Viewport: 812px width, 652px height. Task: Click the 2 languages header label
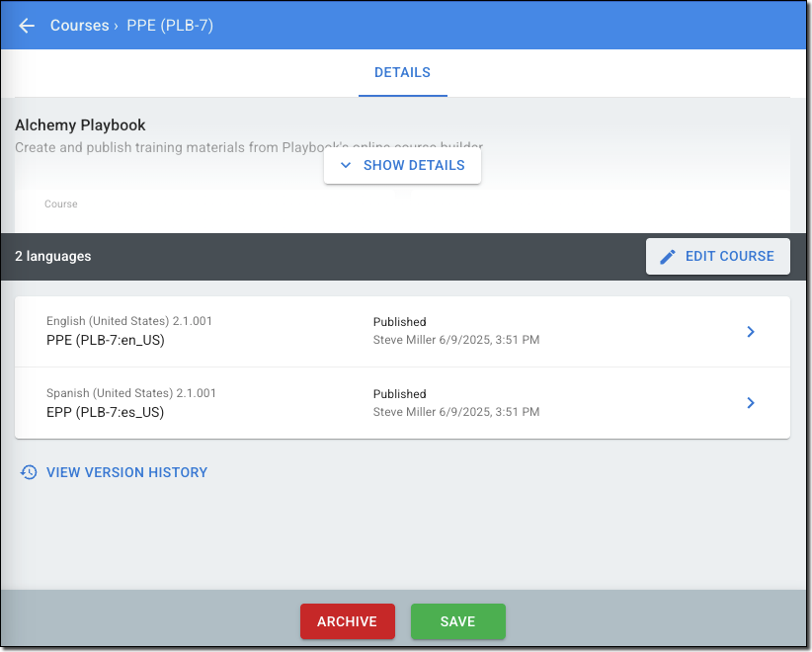53,256
